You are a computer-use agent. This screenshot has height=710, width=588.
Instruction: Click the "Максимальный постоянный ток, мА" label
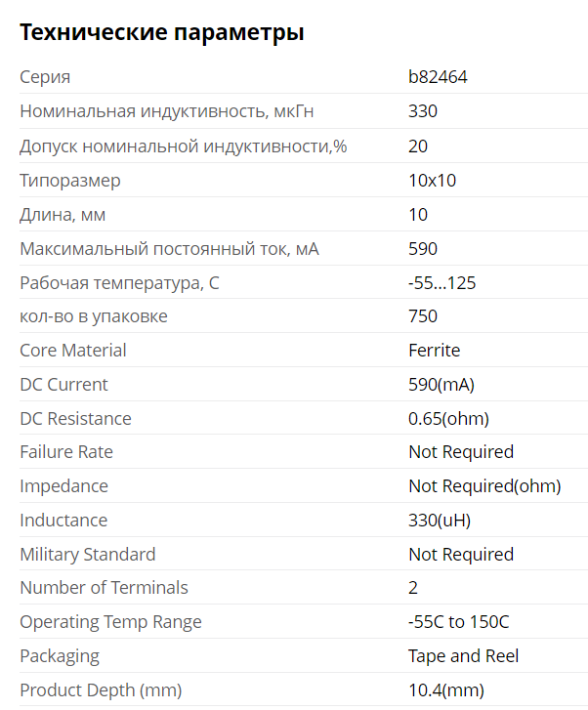(x=169, y=249)
